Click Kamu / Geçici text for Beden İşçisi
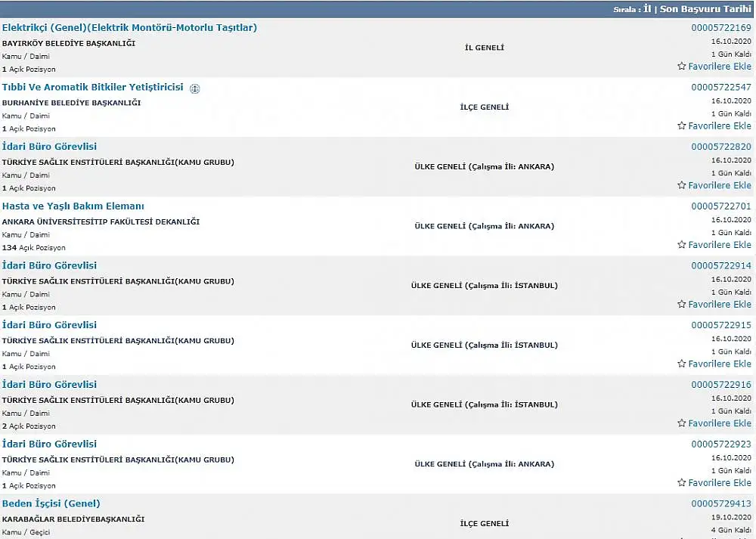The height and width of the screenshot is (539, 756). click(x=26, y=532)
